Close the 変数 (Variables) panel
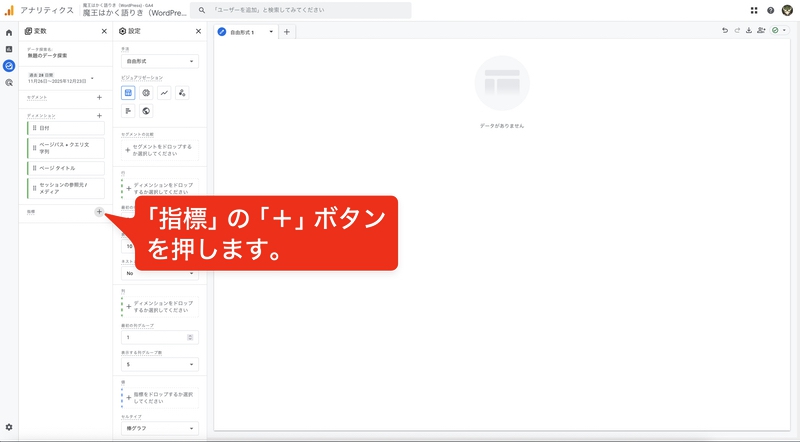Viewport: 800px width, 442px height. click(104, 31)
